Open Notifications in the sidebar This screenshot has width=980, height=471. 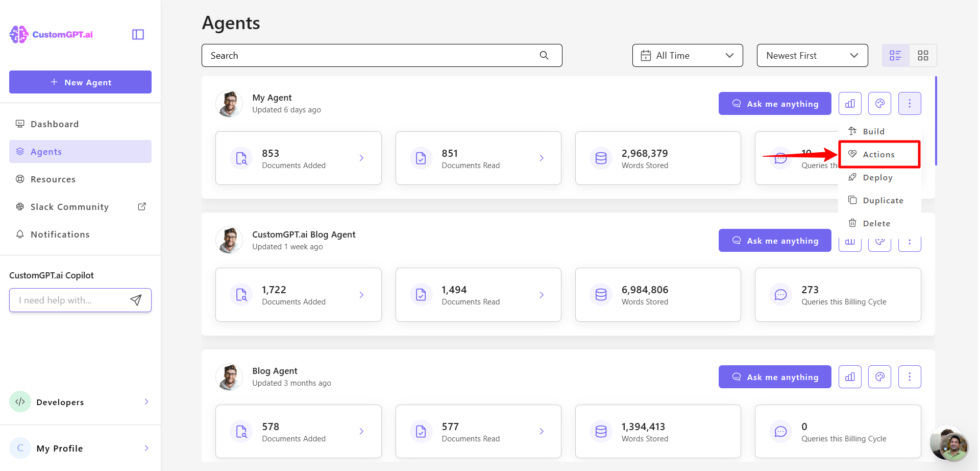click(80, 234)
